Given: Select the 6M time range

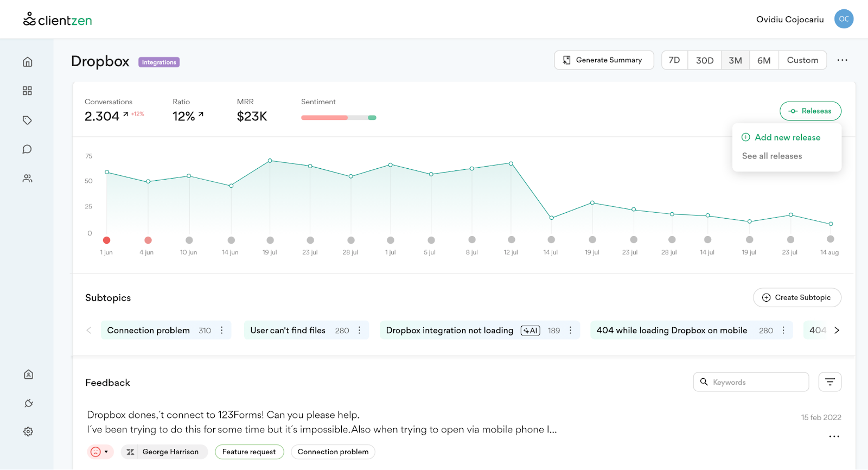Looking at the screenshot, I should tap(764, 60).
